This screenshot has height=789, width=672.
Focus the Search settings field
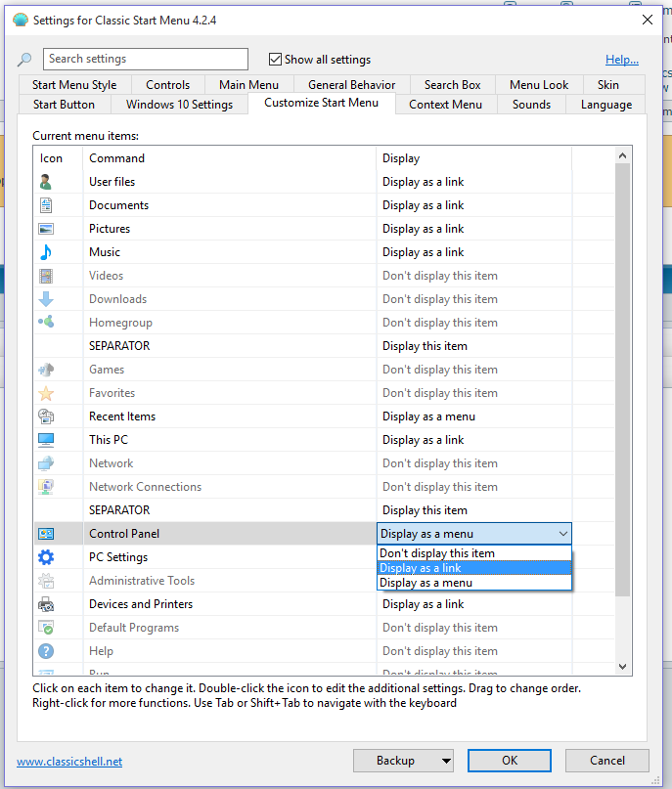click(146, 59)
